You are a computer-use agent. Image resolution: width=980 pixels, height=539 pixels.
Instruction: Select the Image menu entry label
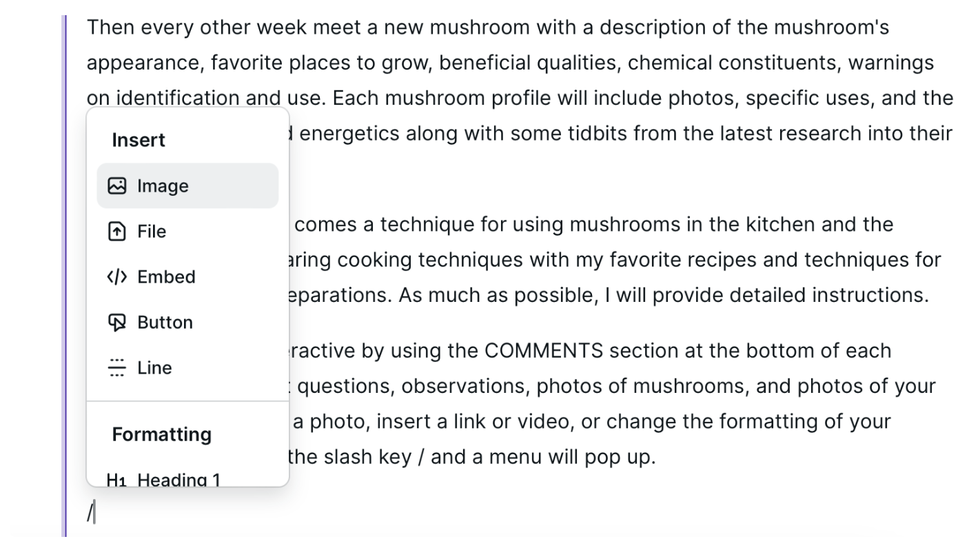coord(163,186)
